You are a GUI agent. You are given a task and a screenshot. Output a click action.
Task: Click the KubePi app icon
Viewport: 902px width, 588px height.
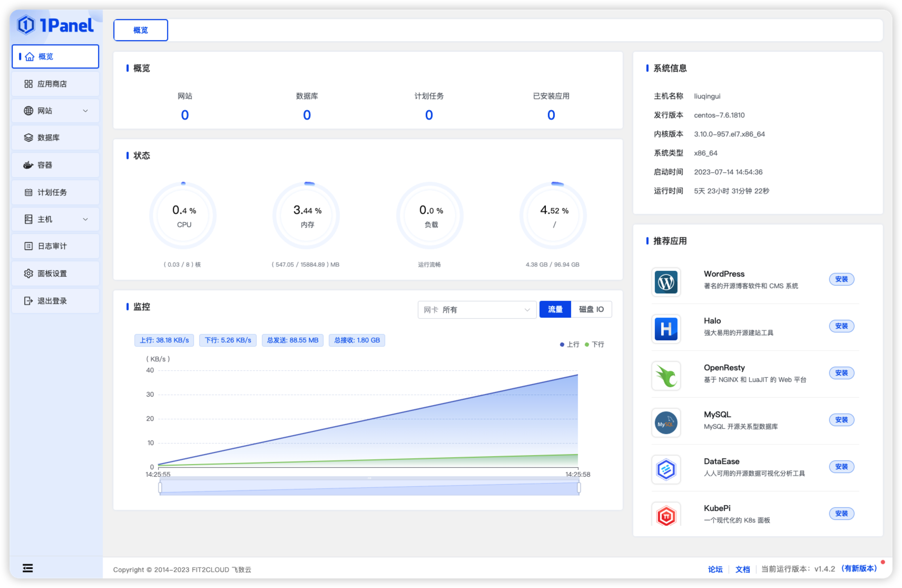[666, 516]
